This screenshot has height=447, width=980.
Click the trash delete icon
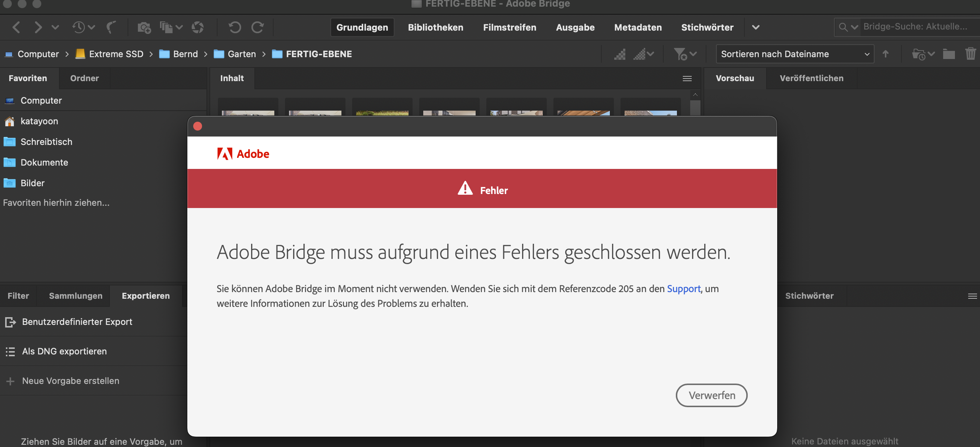click(x=970, y=53)
